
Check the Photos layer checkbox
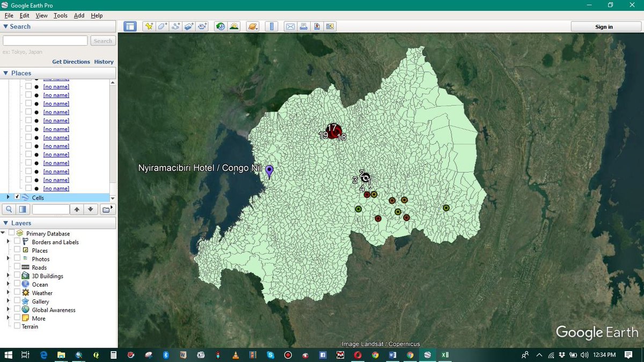pos(17,259)
